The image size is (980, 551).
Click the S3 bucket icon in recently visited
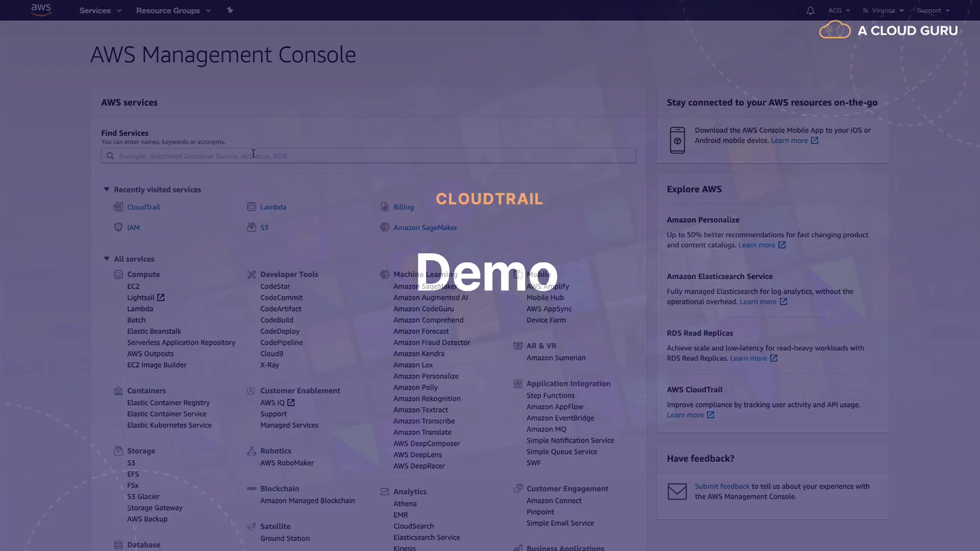tap(252, 228)
